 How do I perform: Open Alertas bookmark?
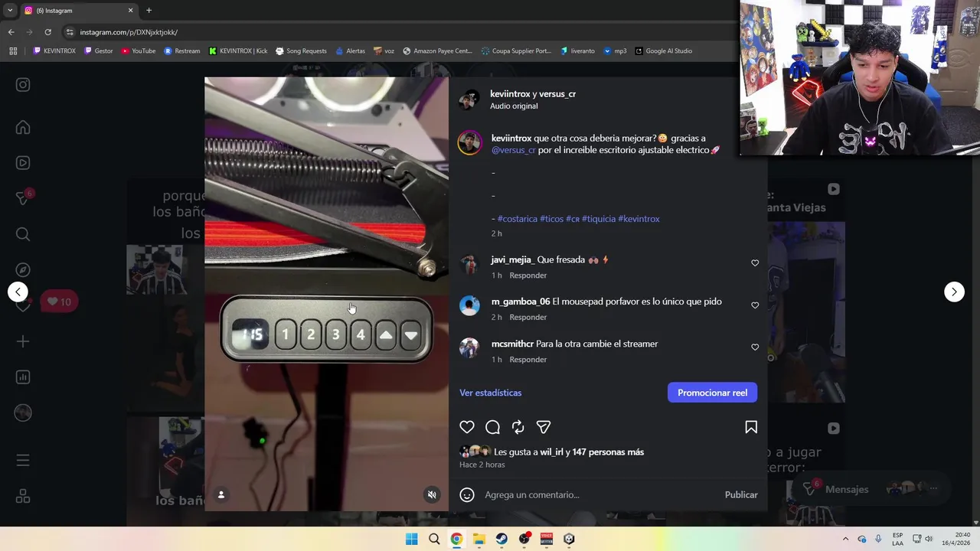click(351, 51)
